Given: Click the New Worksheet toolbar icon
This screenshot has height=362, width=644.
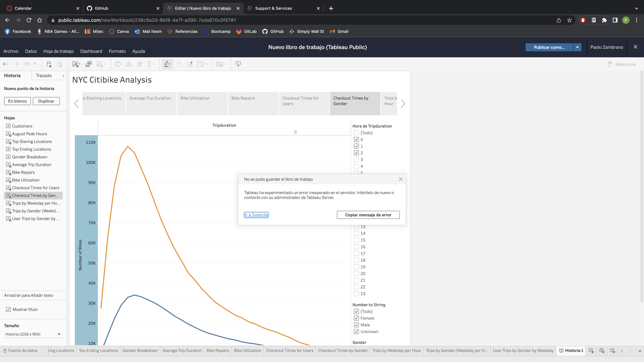Looking at the screenshot, I should pos(75,64).
